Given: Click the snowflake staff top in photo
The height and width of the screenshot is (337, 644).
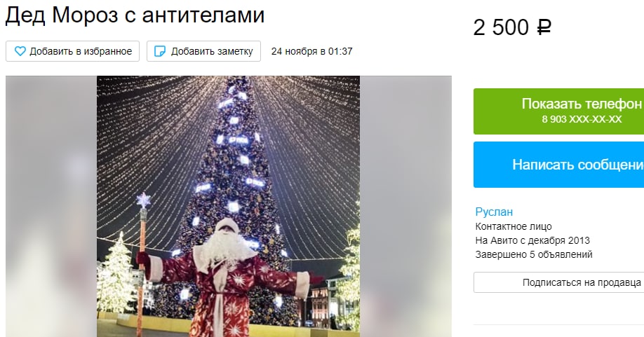Looking at the screenshot, I should [144, 200].
